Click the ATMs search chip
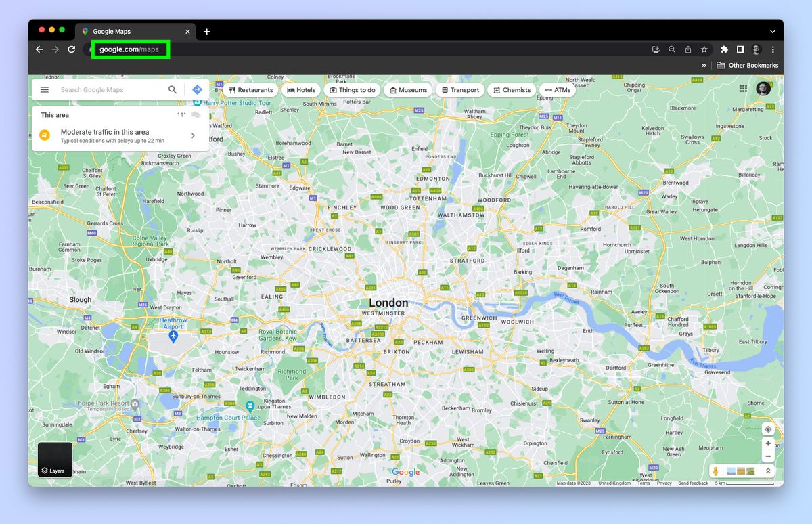 [557, 89]
